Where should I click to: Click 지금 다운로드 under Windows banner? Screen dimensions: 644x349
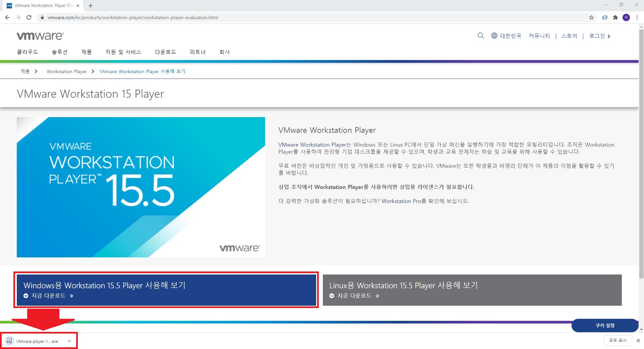tap(48, 296)
